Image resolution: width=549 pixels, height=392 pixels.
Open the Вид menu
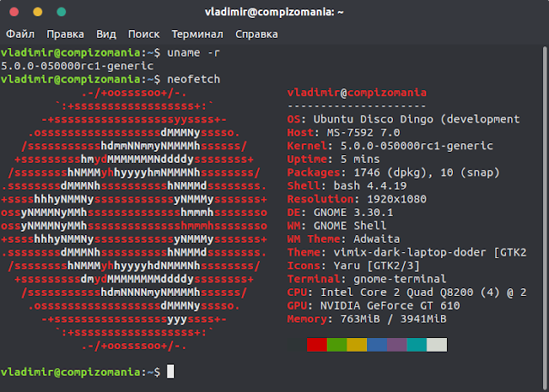pos(106,34)
